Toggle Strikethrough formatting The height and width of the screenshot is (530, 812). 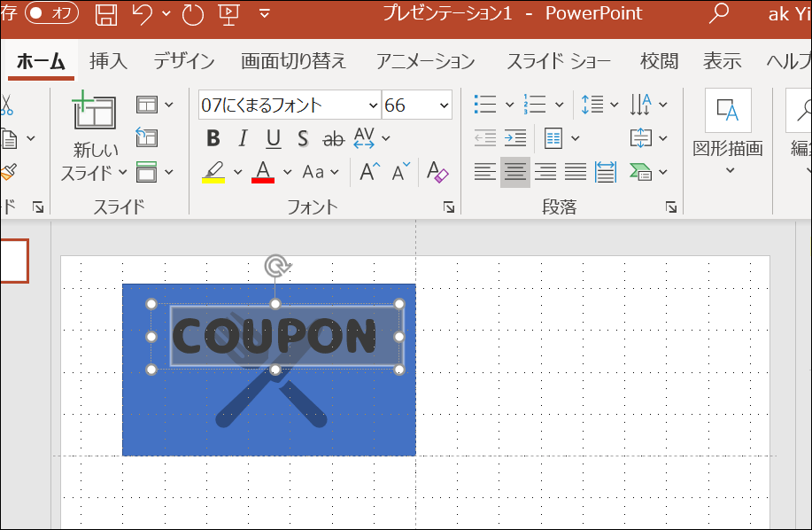(x=333, y=138)
